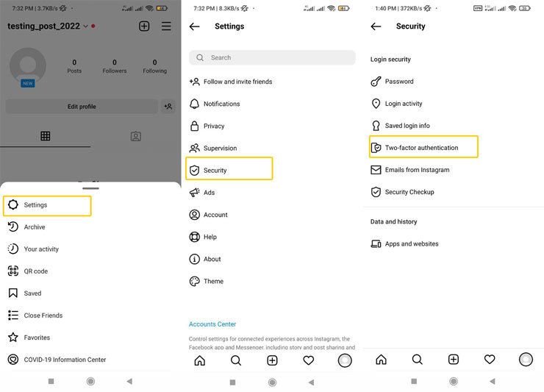Select Close Friends in the menu

click(x=43, y=316)
